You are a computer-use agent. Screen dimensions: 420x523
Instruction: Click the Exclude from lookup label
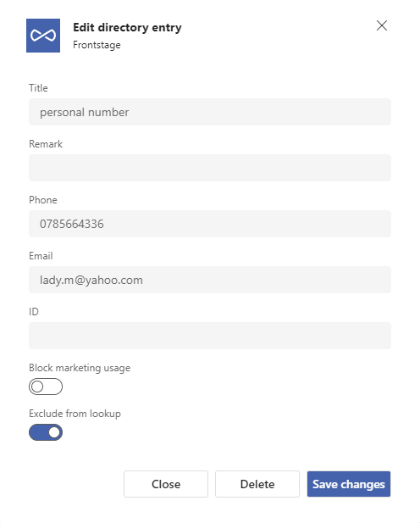point(75,414)
